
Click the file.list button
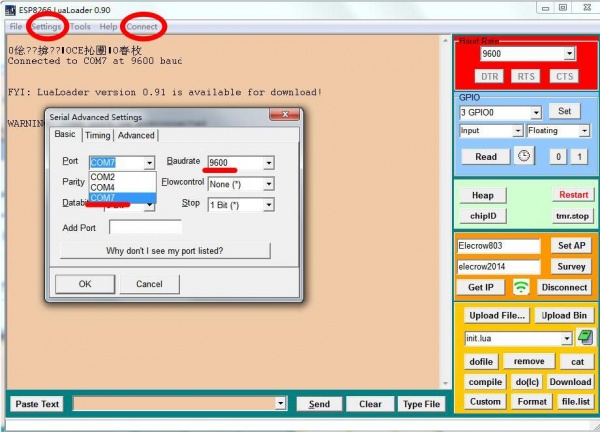point(576,401)
